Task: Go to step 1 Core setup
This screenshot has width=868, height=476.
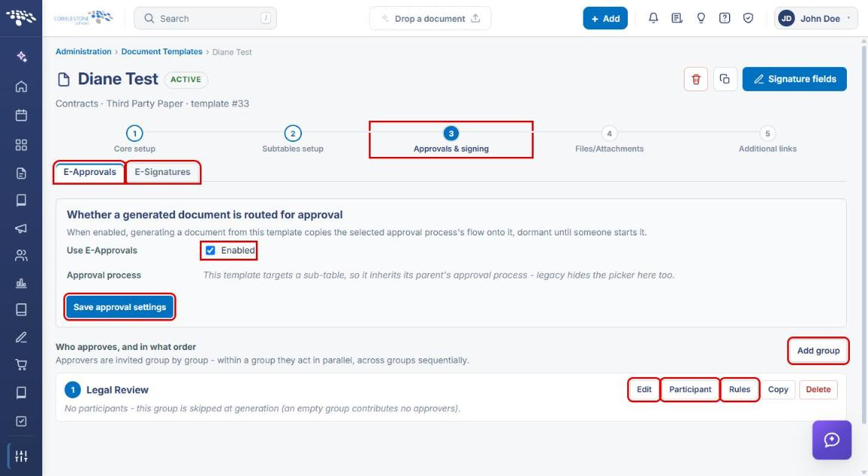Action: point(134,139)
